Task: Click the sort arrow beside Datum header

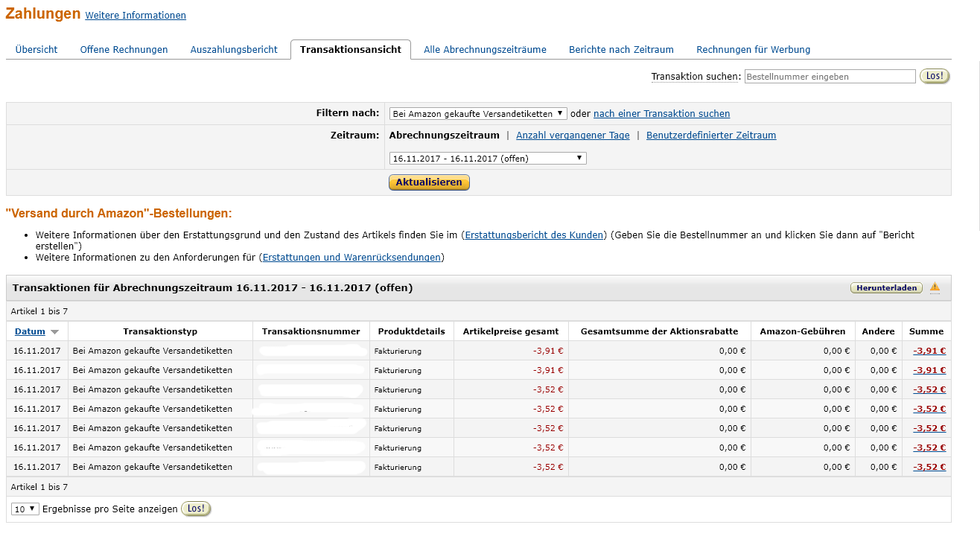Action: [x=54, y=332]
